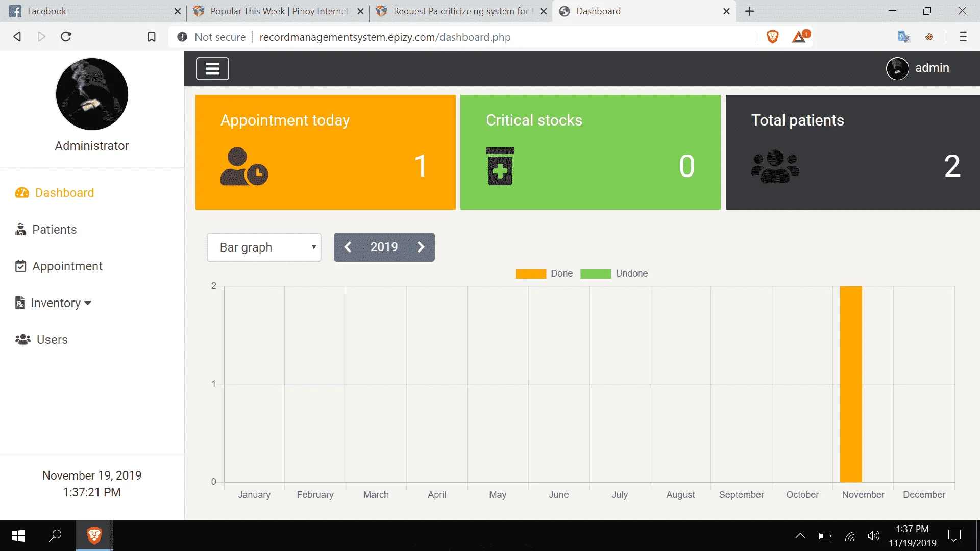Click the Patients person icon in sidebar
Image resolution: width=980 pixels, height=551 pixels.
pos(20,230)
